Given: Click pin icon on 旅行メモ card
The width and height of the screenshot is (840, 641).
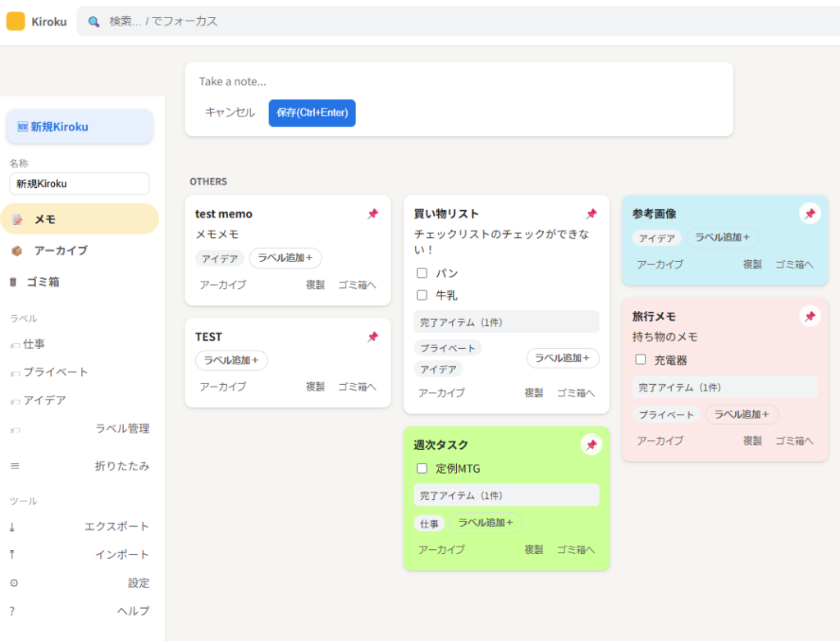Looking at the screenshot, I should click(x=810, y=316).
